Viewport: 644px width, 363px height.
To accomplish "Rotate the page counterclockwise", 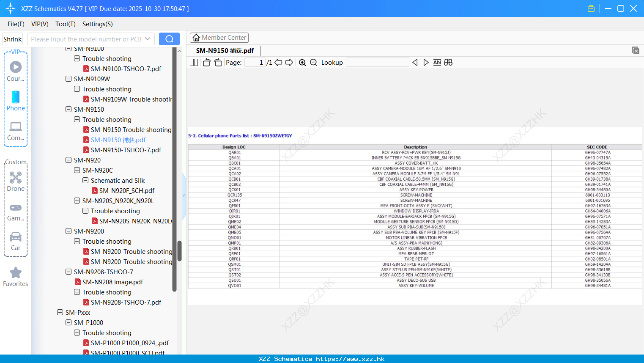I will (206, 62).
